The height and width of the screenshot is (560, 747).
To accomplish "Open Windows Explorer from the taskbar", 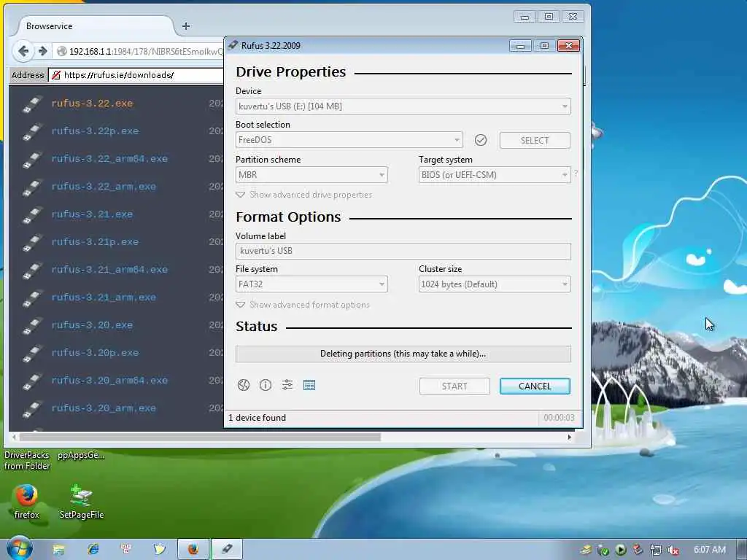I will (58, 550).
